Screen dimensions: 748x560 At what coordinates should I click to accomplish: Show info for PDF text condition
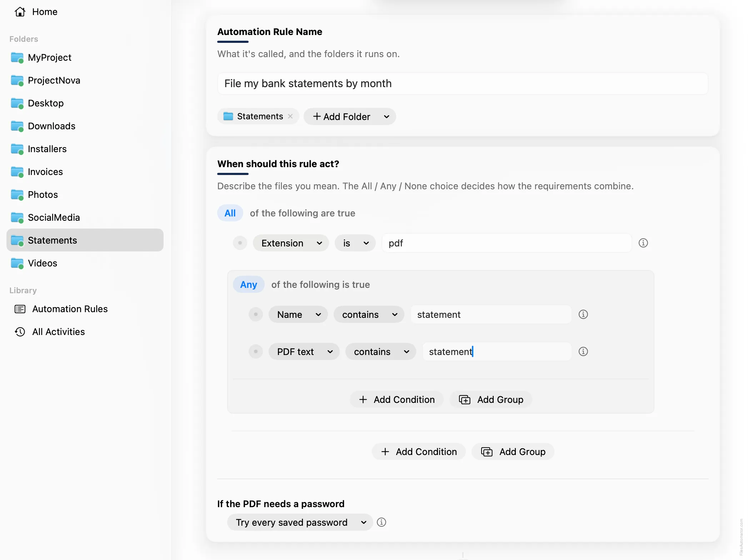pyautogui.click(x=583, y=351)
